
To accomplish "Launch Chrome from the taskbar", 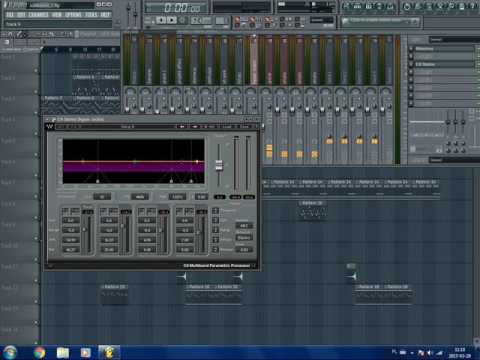I will coord(39,353).
